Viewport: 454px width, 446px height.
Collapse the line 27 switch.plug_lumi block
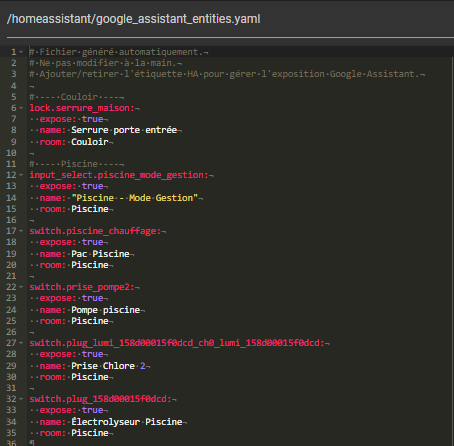(21, 343)
